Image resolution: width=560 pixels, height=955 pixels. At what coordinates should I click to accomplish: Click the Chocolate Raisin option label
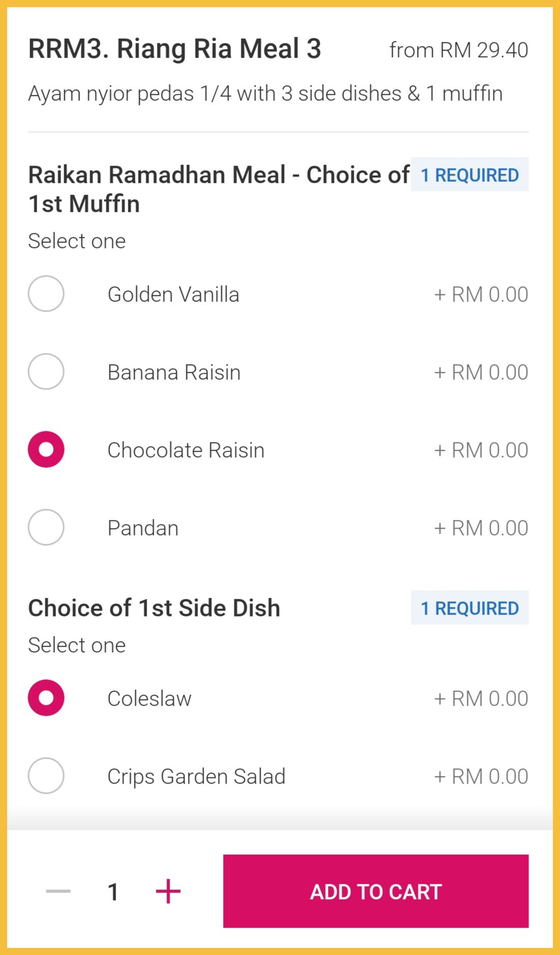[x=186, y=450]
